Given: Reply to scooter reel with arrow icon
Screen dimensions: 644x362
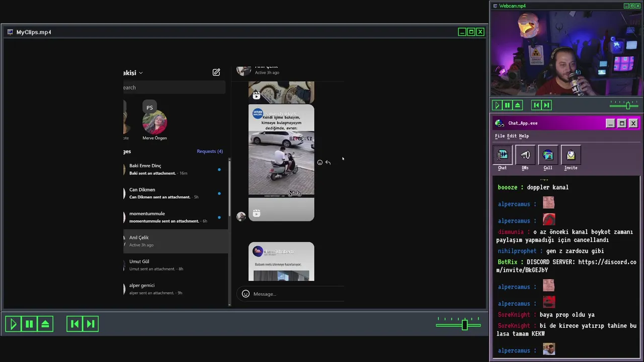Looking at the screenshot, I should [328, 162].
